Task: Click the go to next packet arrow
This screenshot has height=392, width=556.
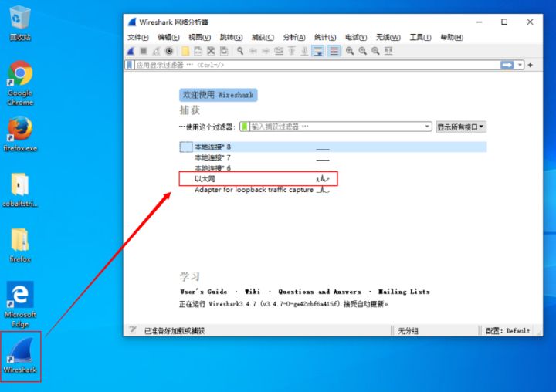Action: coord(266,51)
